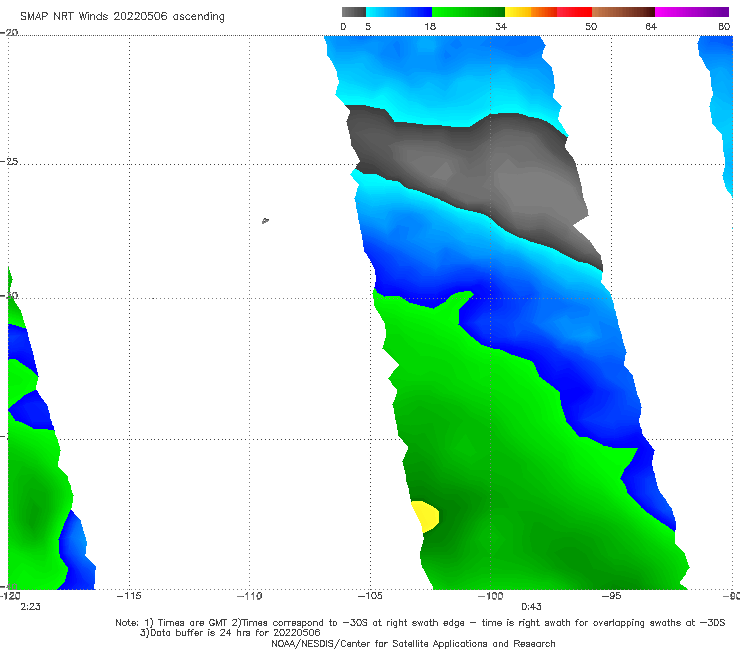Click the color bar label '50'
The image size is (740, 650).
point(591,26)
